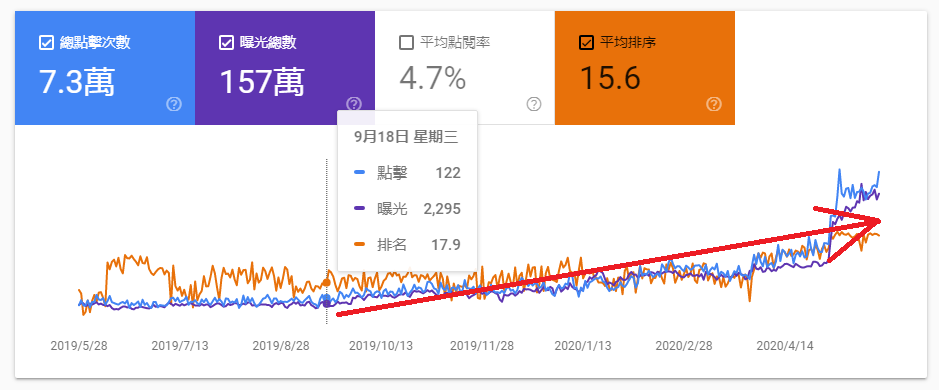Click the 2020/1/13 axis date label
Viewport: 939px width, 390px height.
pos(583,346)
